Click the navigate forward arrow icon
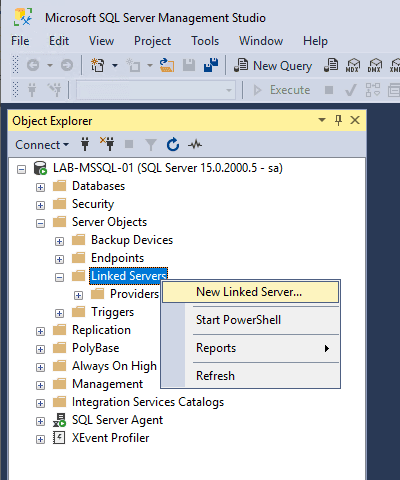 click(67, 65)
